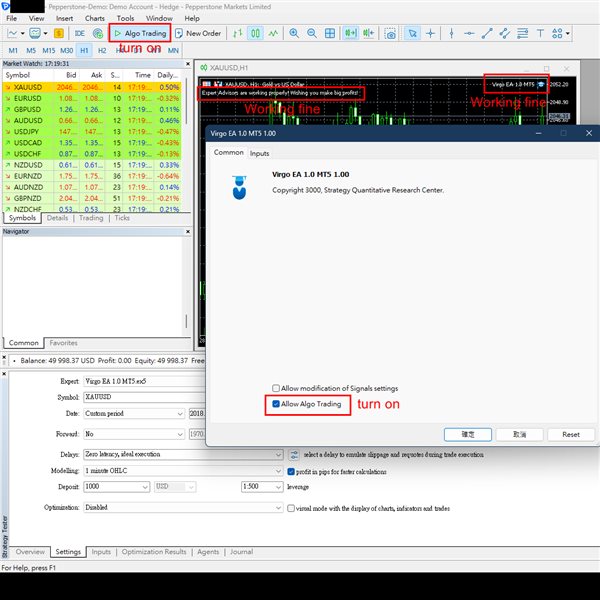Switch chart to bar chart display
The image size is (600, 600).
pos(238,34)
